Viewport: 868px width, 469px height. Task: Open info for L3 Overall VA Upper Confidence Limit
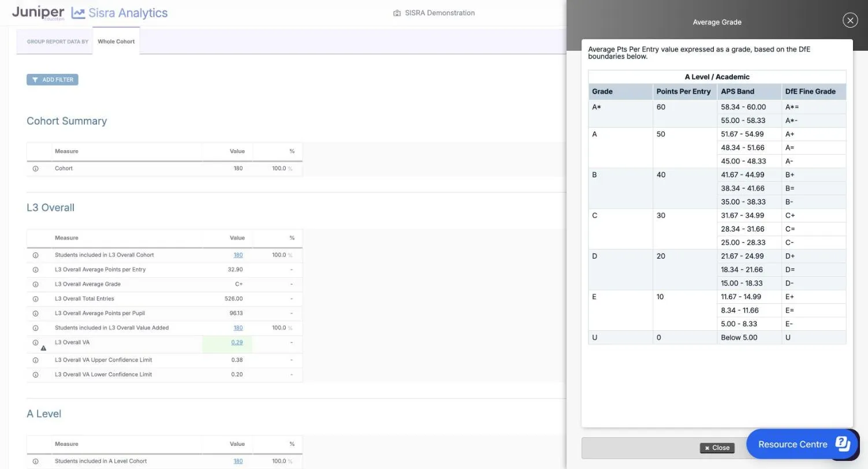pos(35,360)
